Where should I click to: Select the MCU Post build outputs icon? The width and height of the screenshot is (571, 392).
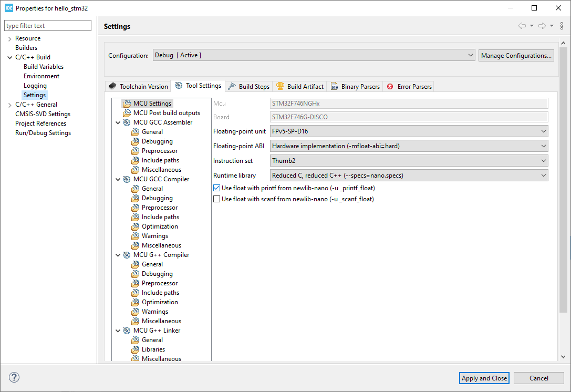(127, 113)
